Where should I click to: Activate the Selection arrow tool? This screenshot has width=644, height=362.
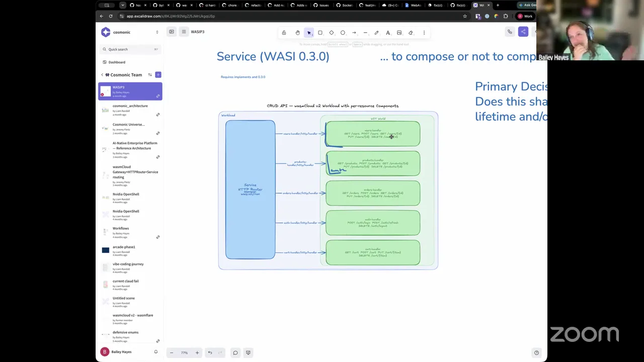(x=309, y=33)
